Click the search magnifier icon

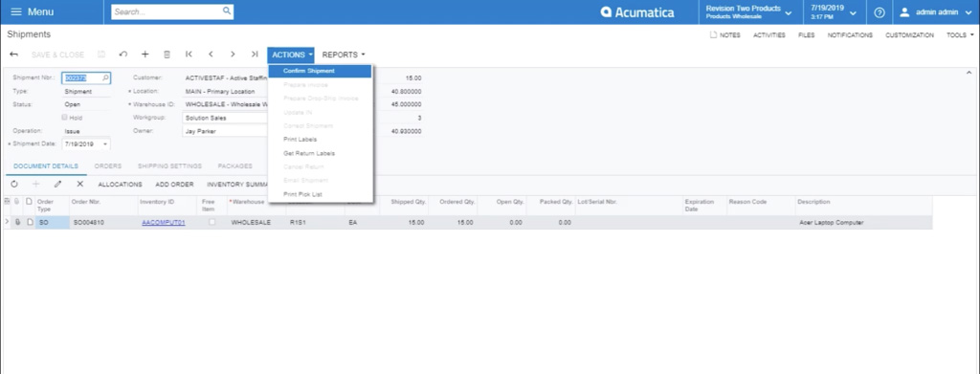click(226, 11)
